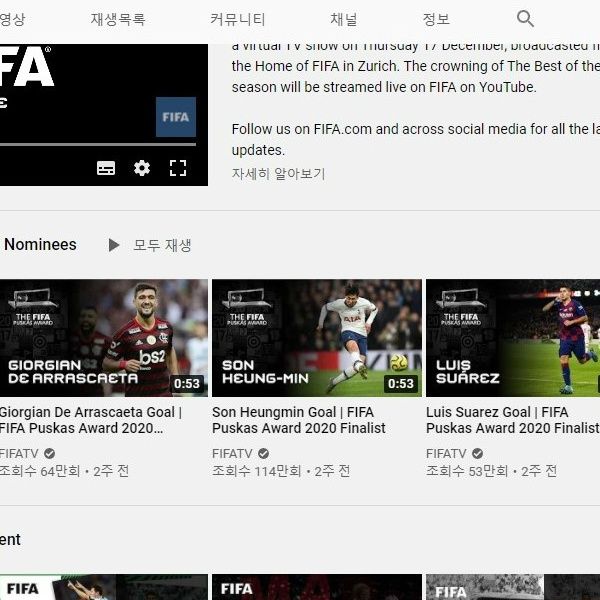This screenshot has height=600, width=600.
Task: Click verified badge under Giorgian De Arrascaeta video
Action: point(49,453)
